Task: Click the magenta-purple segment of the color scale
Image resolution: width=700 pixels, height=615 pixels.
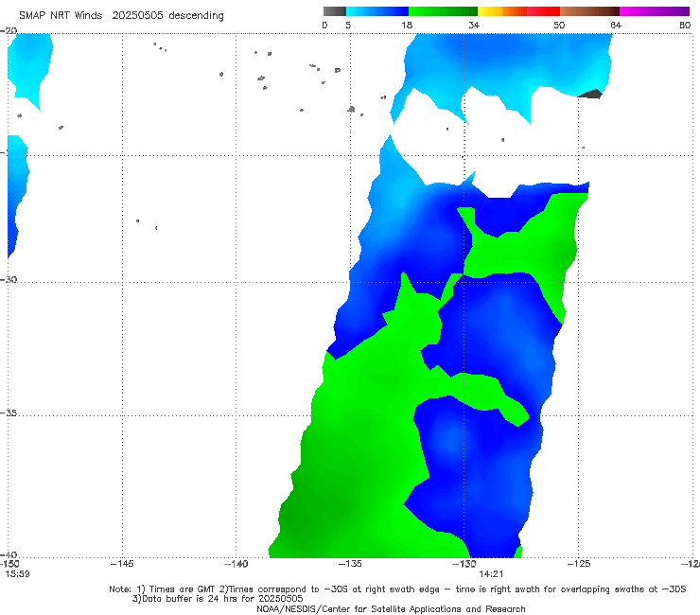Action: point(655,11)
